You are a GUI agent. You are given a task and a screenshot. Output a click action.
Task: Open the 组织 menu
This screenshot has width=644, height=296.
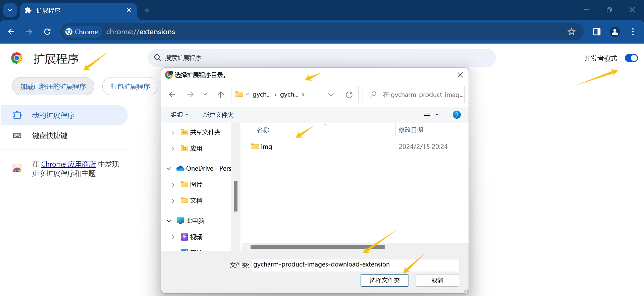[179, 115]
